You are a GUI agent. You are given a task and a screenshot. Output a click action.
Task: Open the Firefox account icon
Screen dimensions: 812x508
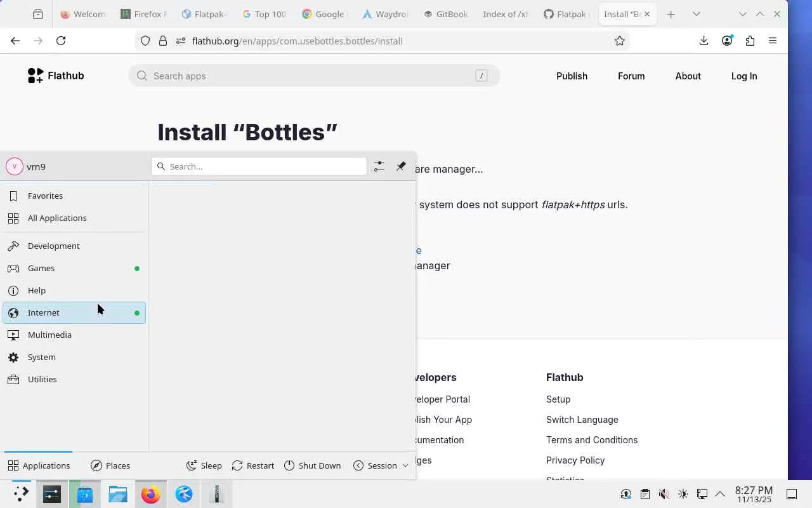[727, 41]
